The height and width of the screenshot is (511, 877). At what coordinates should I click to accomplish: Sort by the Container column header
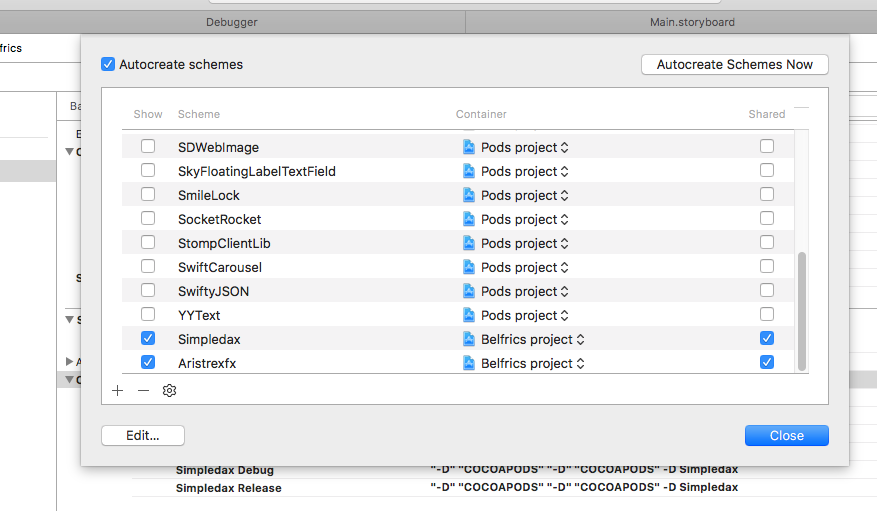[x=481, y=114]
